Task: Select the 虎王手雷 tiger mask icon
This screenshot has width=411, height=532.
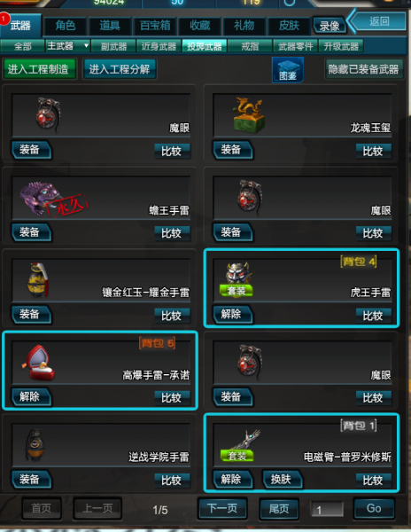Action: point(238,272)
